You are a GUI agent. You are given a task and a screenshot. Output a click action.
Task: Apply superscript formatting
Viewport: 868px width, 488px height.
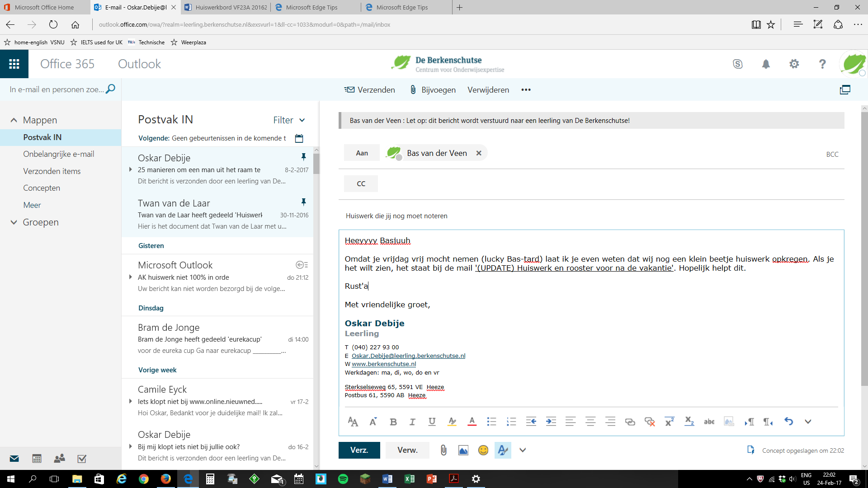pos(669,422)
